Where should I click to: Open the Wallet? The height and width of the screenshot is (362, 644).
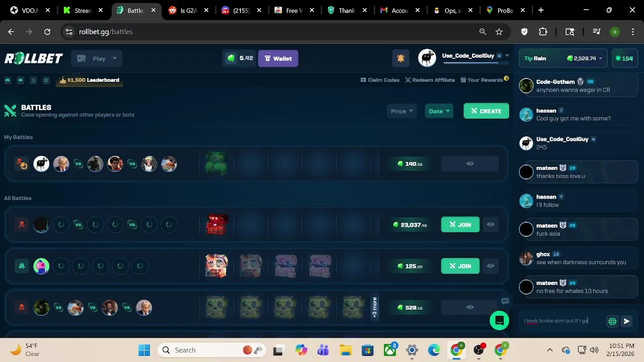(x=278, y=58)
